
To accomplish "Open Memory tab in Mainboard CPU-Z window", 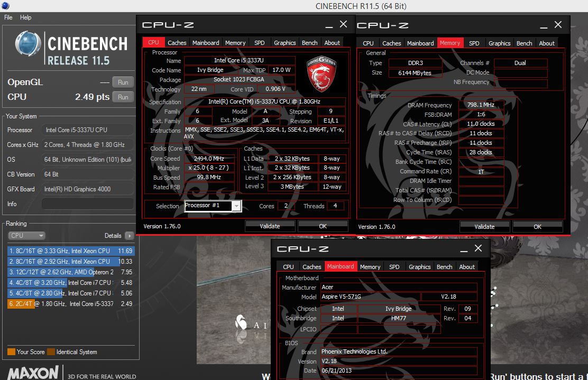I will coord(370,267).
